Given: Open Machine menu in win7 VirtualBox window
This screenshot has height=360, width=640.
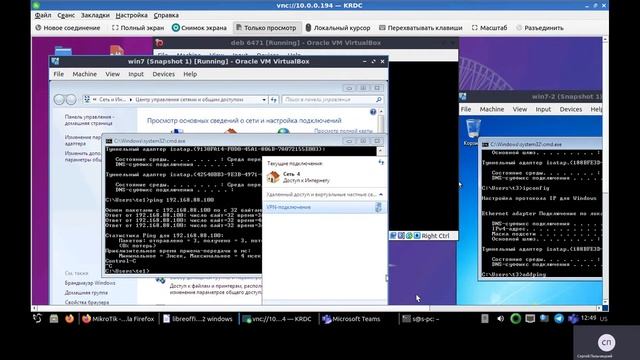Looking at the screenshot, I should [x=84, y=74].
